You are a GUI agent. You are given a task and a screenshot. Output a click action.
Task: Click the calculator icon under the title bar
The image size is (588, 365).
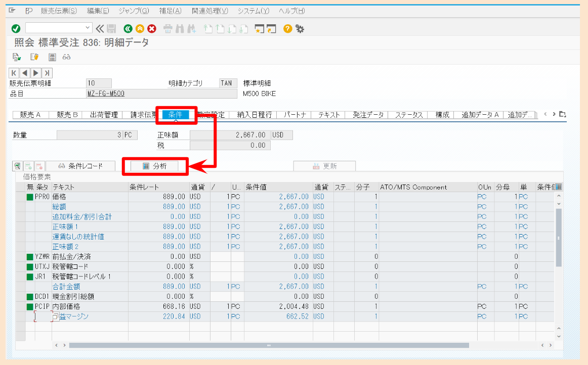(52, 57)
